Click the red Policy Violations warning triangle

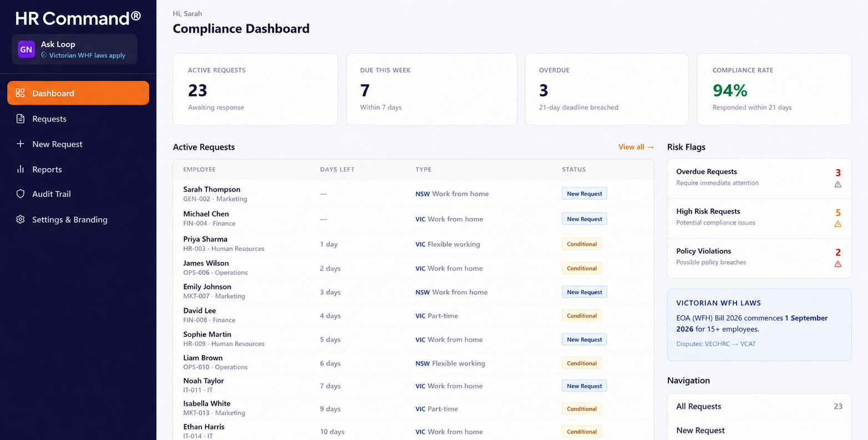tap(837, 264)
